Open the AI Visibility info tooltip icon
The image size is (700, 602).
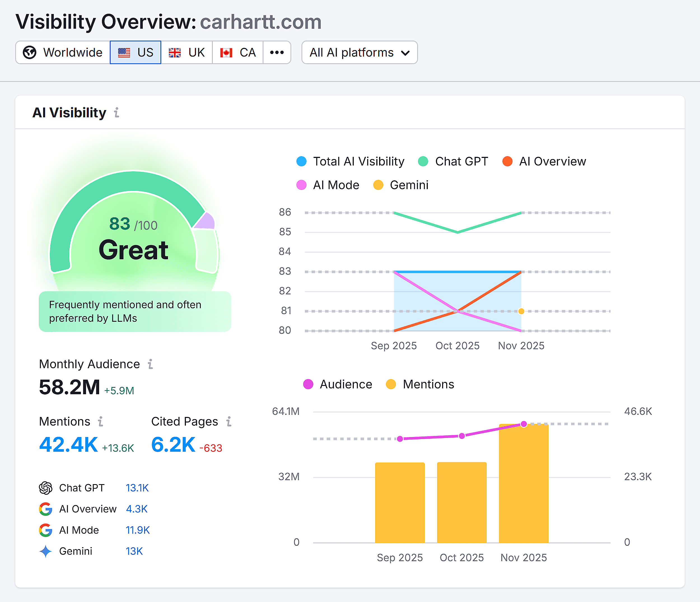point(116,113)
